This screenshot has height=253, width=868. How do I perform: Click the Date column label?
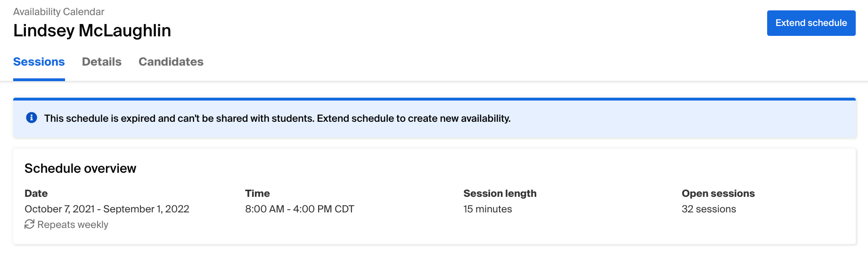[x=36, y=194]
